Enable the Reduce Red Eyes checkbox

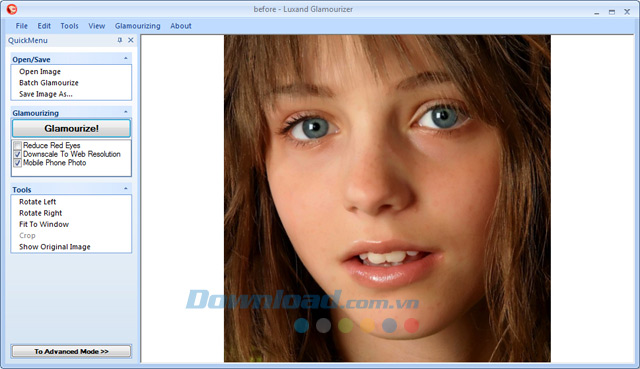point(18,145)
